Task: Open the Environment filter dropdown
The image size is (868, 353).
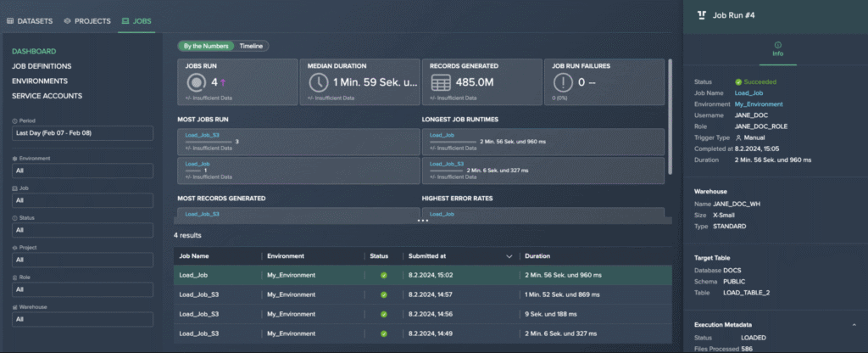Action: (x=82, y=171)
